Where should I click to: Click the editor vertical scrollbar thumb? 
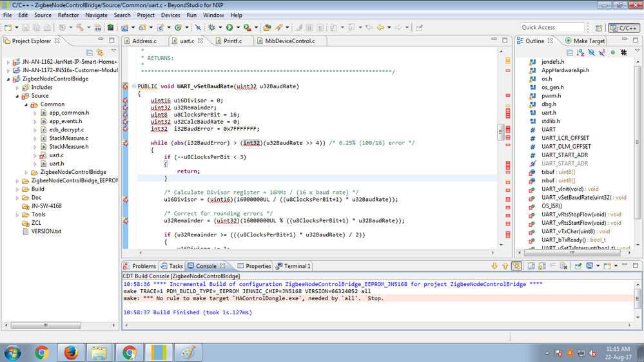(x=501, y=132)
